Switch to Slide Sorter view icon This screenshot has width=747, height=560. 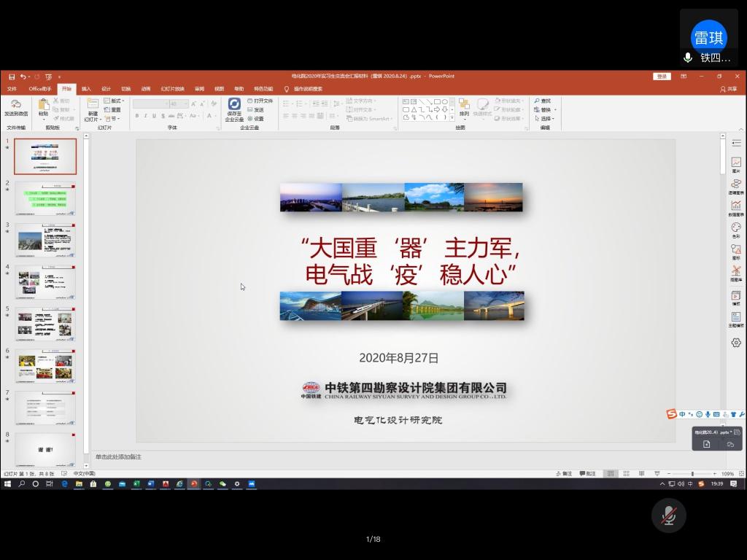[x=628, y=472]
